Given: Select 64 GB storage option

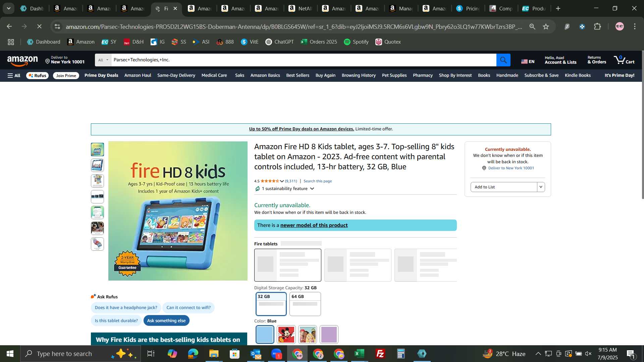Looking at the screenshot, I should 305,304.
